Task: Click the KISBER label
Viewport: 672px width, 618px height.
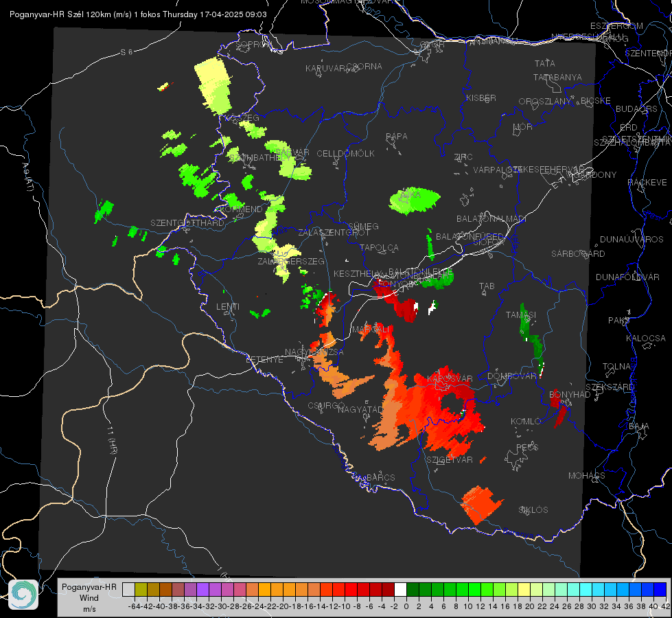Action: coord(481,98)
